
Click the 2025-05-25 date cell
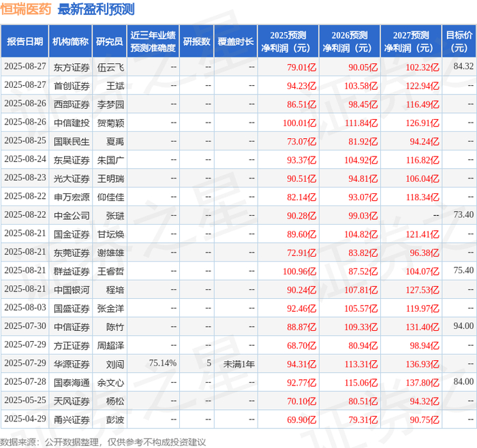tap(25, 400)
